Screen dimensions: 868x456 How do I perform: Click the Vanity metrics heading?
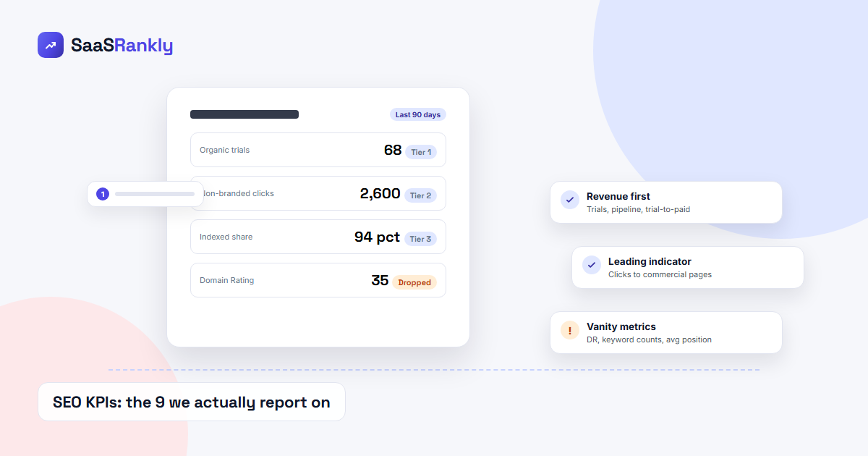click(621, 326)
